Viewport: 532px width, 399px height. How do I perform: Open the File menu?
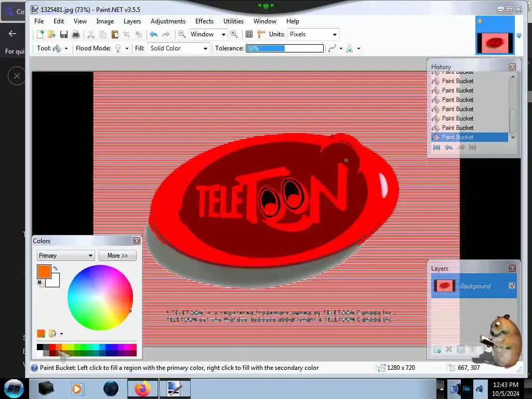pyautogui.click(x=39, y=21)
